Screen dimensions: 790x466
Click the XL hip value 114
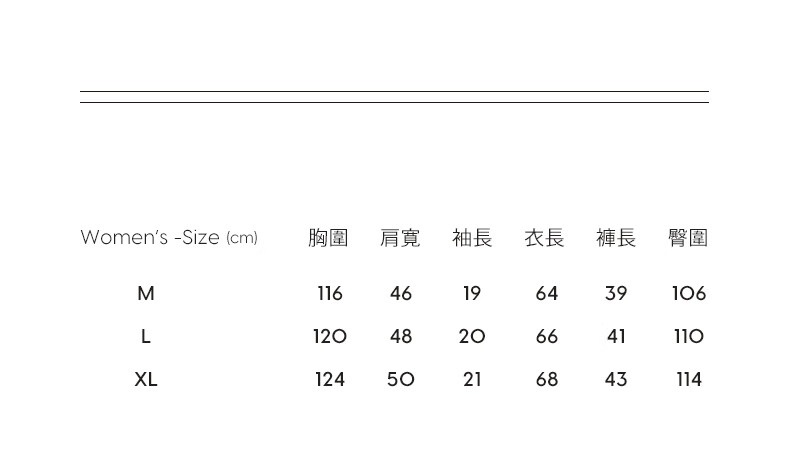(689, 379)
